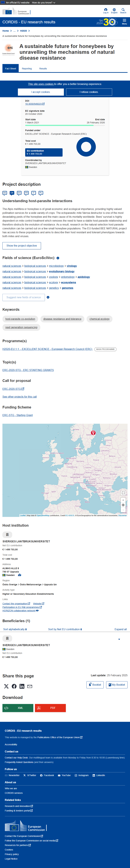Switch to the Reporting tab
The width and height of the screenshot is (130, 868).
[27, 68]
